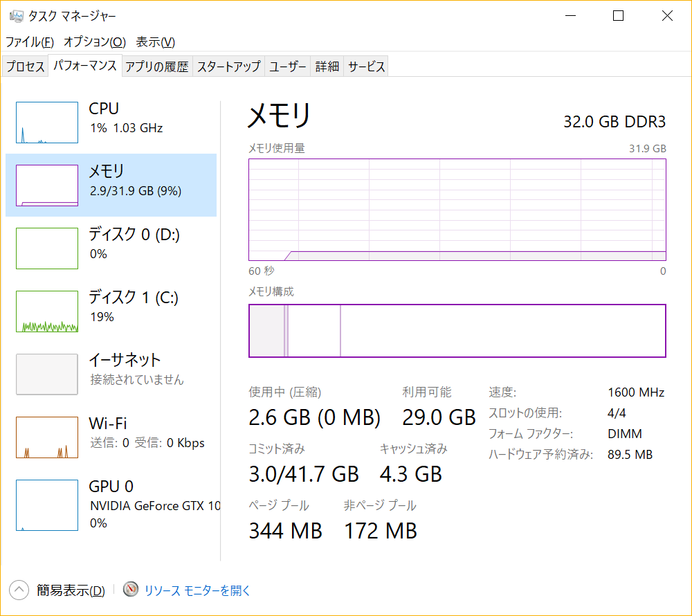Click the Resource Monitor icon
692x616 pixels.
point(131,590)
